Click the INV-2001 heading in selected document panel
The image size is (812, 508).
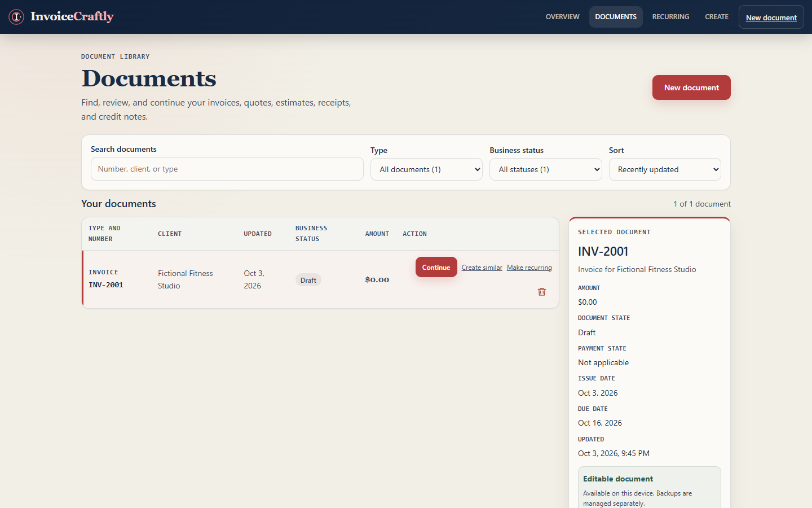pos(603,251)
